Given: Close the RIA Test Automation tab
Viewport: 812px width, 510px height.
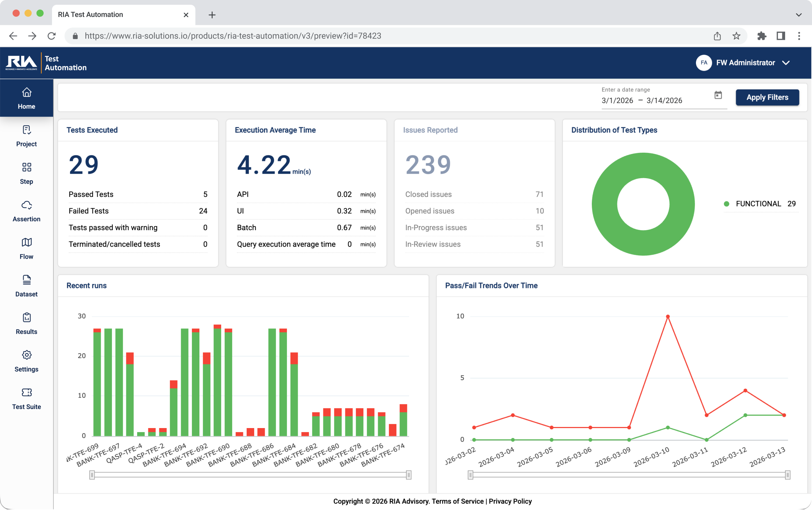Looking at the screenshot, I should [186, 15].
